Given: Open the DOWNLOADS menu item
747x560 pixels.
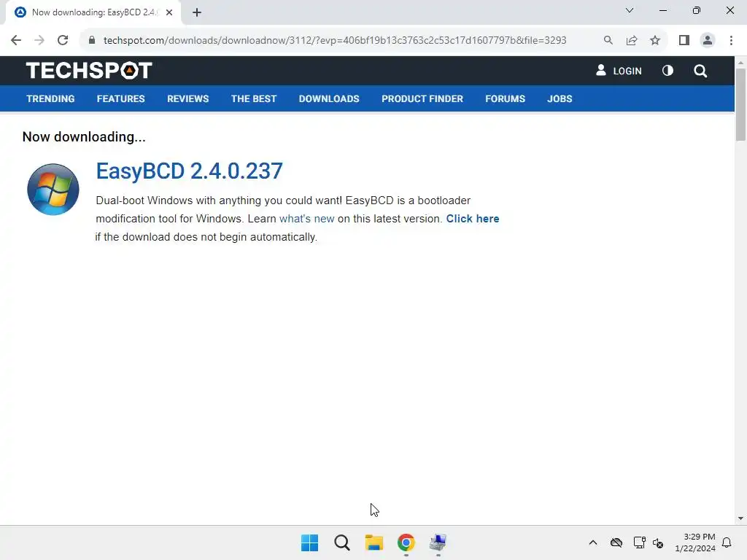Looking at the screenshot, I should pyautogui.click(x=329, y=98).
